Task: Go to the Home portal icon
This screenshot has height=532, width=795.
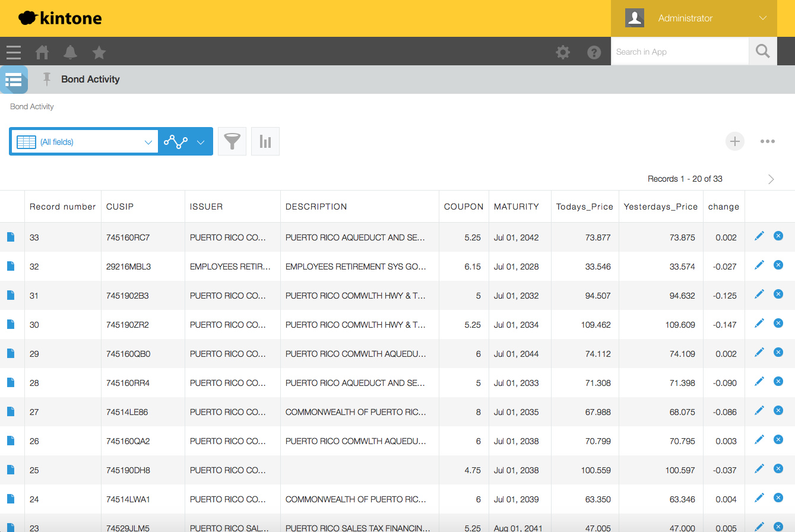Action: pos(42,52)
